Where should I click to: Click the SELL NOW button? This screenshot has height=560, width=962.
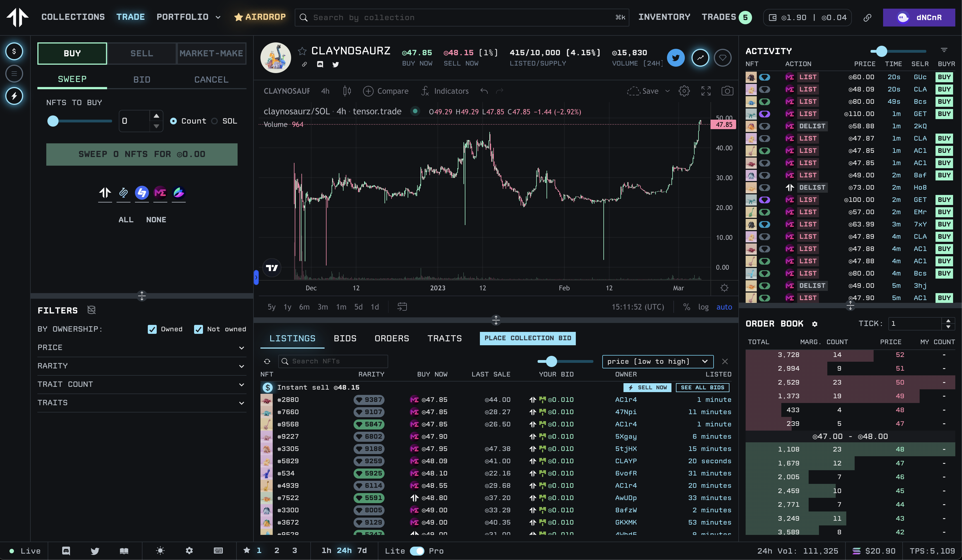pyautogui.click(x=647, y=387)
